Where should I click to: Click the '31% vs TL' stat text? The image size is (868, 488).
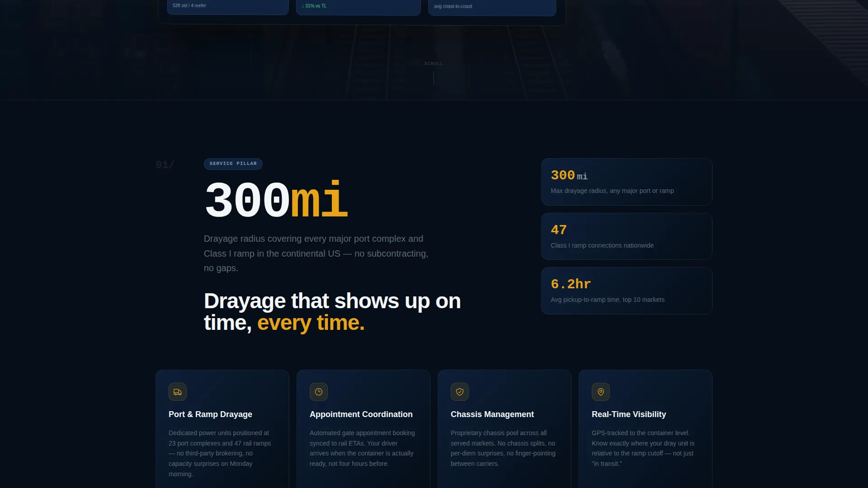tap(314, 6)
